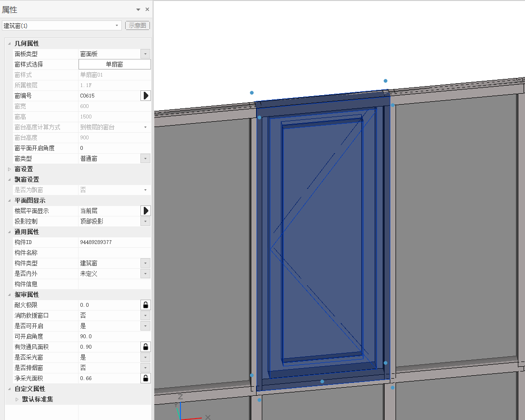The width and height of the screenshot is (525, 420).
Task: Click the 窗平面开启角度 value field
Action: click(114, 148)
